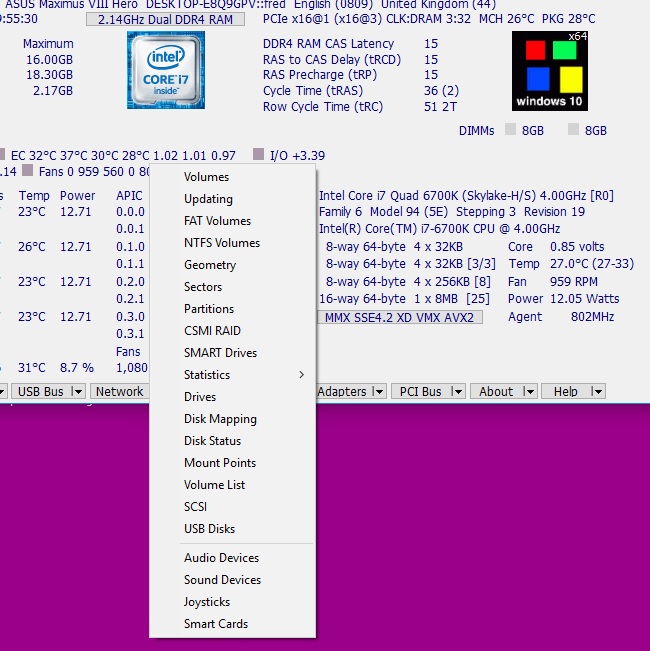Click the RAS to CAS Delay (tRCD) label

click(332, 60)
